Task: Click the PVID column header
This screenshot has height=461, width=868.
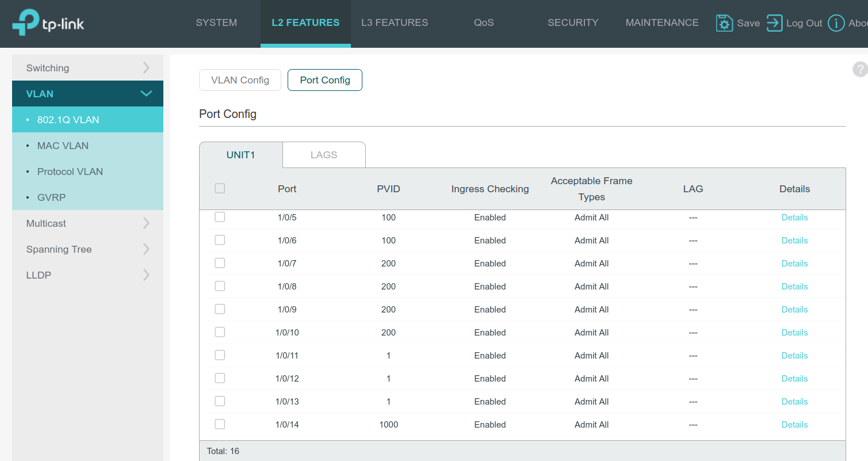Action: [x=389, y=189]
